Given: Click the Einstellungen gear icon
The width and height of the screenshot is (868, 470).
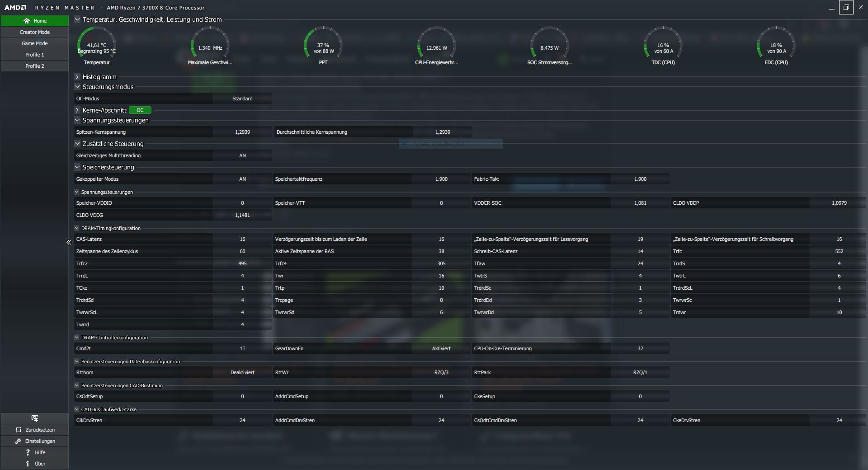Looking at the screenshot, I should [x=18, y=441].
